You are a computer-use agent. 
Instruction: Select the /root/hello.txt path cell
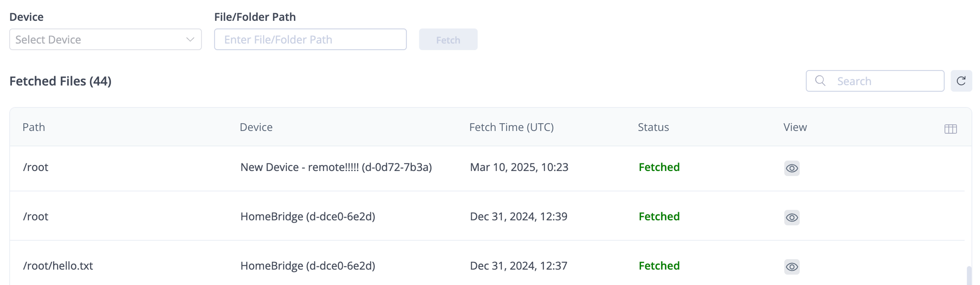point(58,266)
